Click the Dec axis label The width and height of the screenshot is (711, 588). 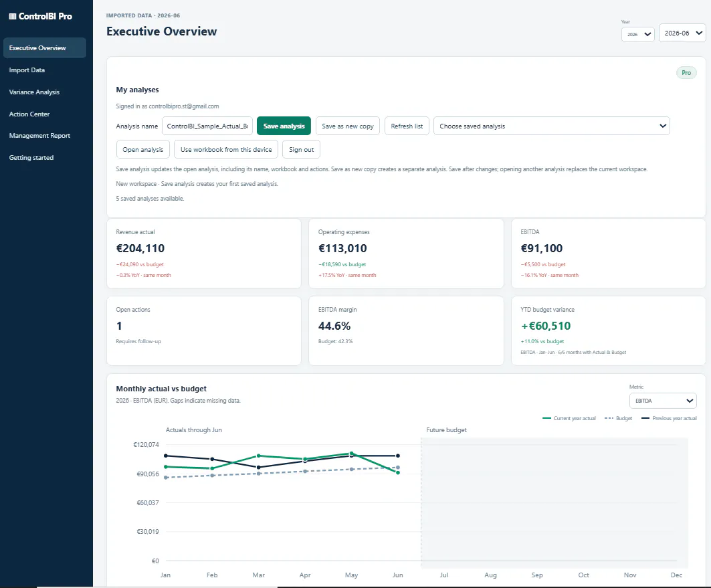676,575
